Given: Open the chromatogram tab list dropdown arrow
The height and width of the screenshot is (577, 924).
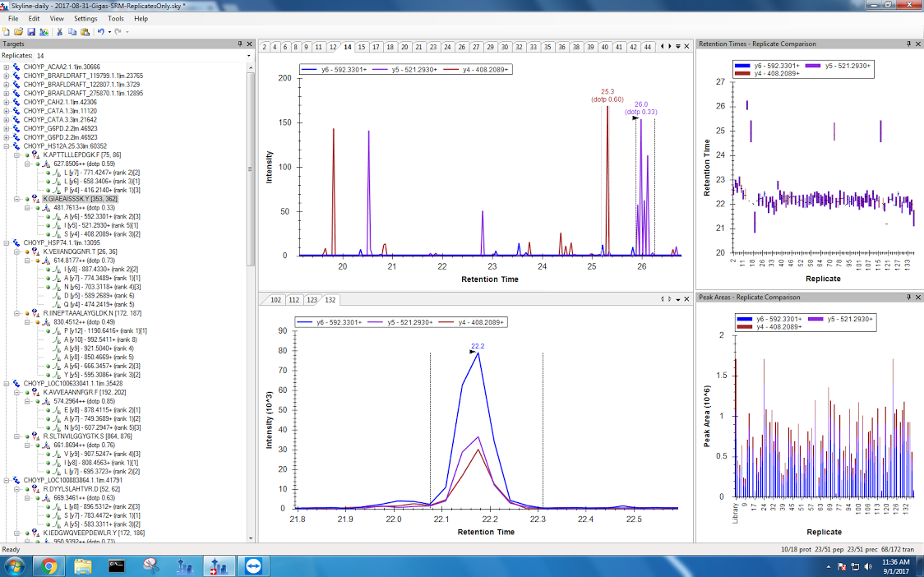Looking at the screenshot, I should click(677, 47).
